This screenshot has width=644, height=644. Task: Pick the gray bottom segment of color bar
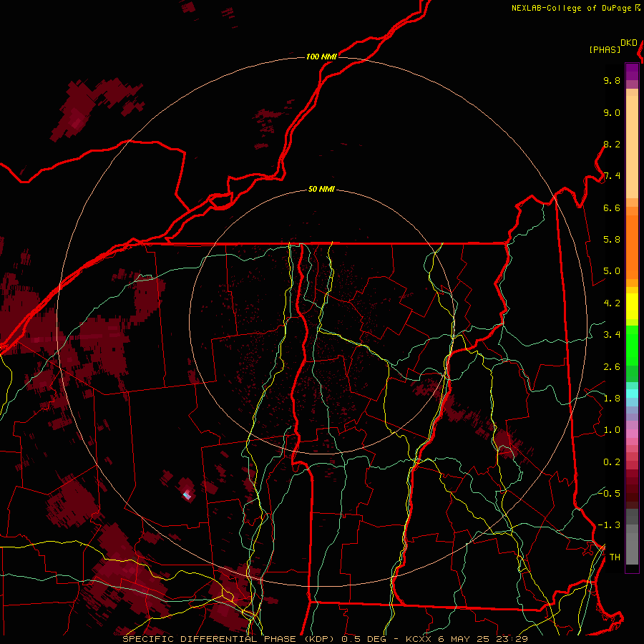(632, 537)
